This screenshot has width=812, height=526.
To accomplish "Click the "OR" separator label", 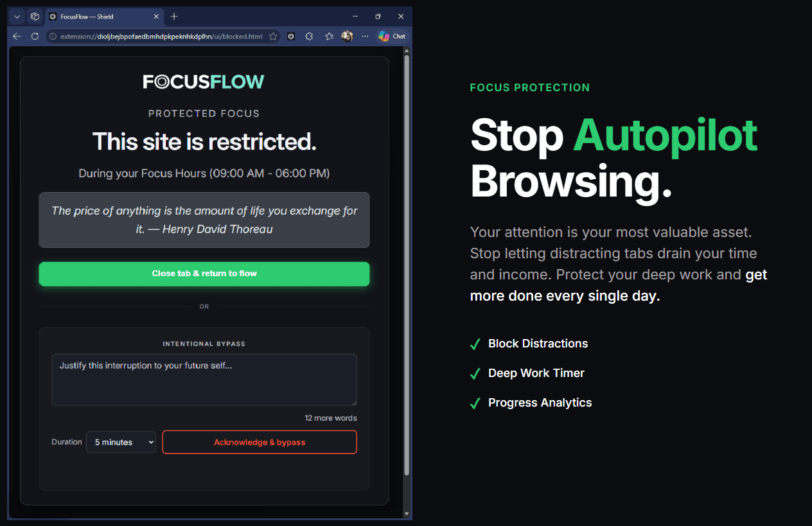I will pos(204,306).
